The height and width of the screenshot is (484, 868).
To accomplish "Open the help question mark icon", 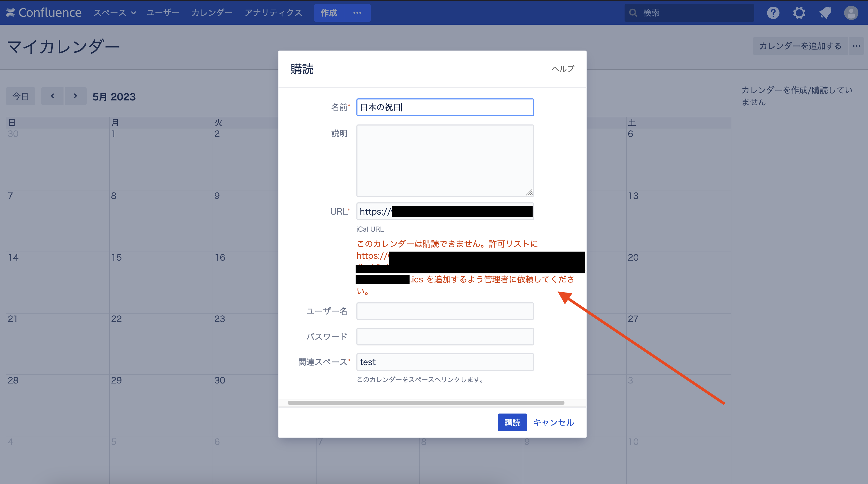I will [x=773, y=13].
